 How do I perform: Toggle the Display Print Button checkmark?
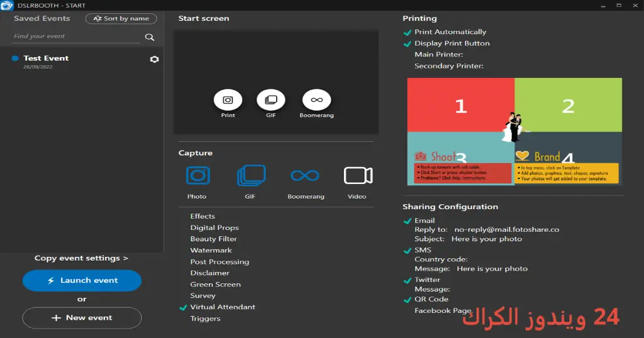[x=408, y=44]
